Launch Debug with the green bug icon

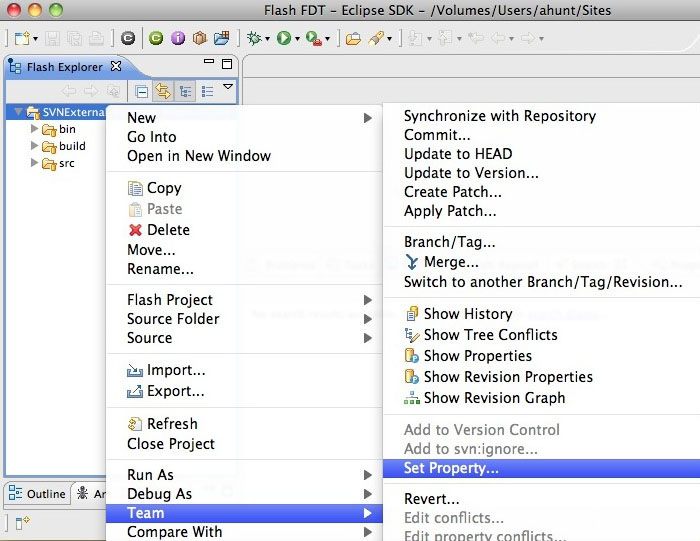pos(254,38)
